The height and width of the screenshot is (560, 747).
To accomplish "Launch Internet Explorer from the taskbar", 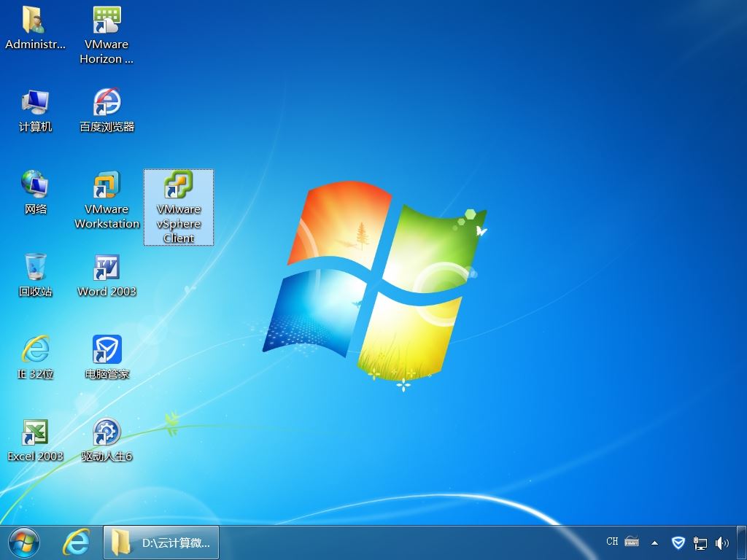I will tap(76, 542).
